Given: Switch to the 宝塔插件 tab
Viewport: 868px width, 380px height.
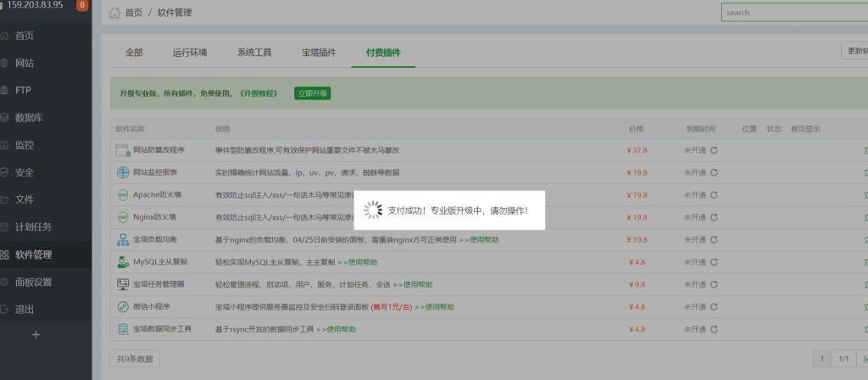Looking at the screenshot, I should [319, 53].
